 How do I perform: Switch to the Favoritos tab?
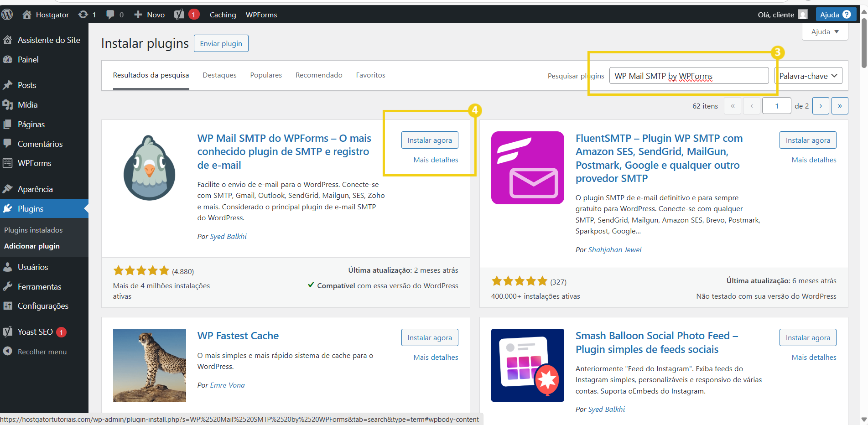[x=371, y=75]
